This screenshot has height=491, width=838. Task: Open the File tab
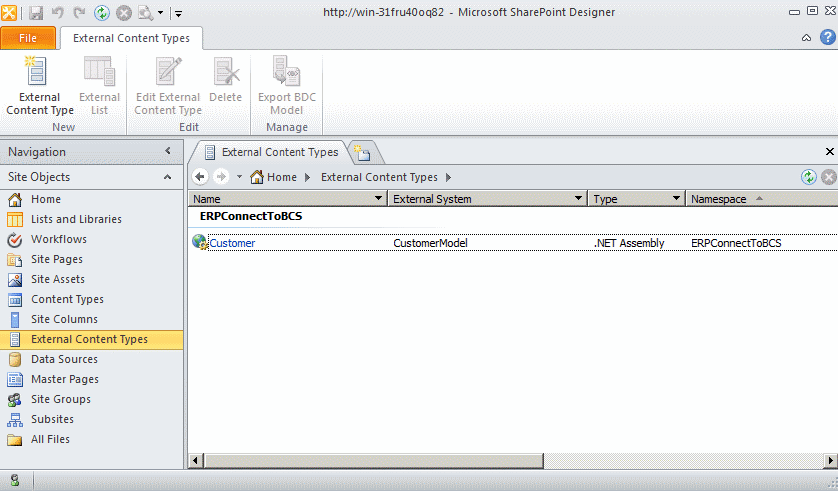point(28,38)
